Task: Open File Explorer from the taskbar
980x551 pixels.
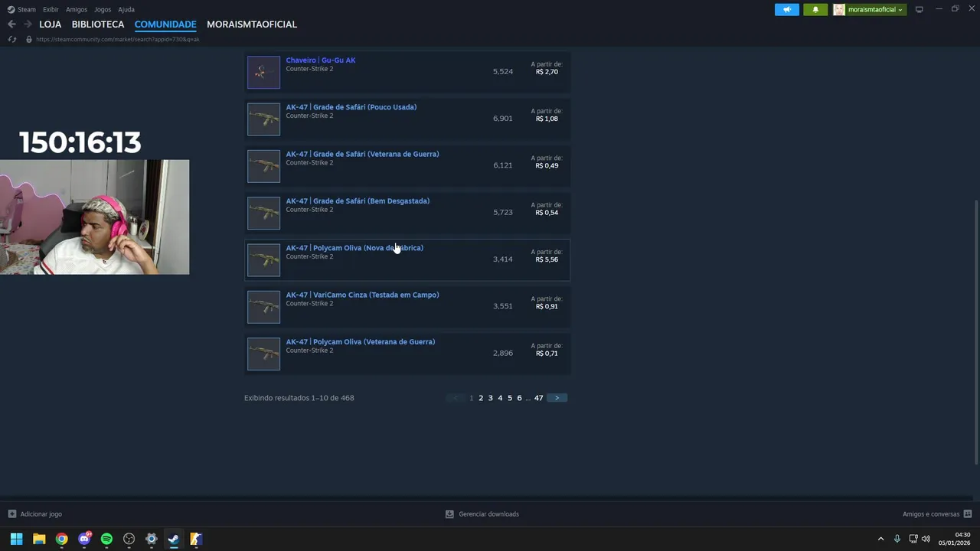Action: click(x=39, y=539)
